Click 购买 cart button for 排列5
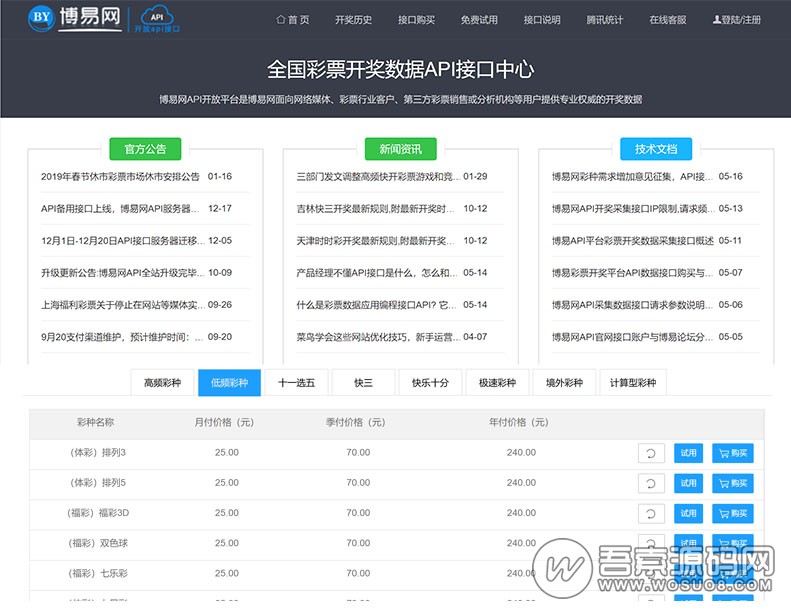The width and height of the screenshot is (791, 611). 733,484
